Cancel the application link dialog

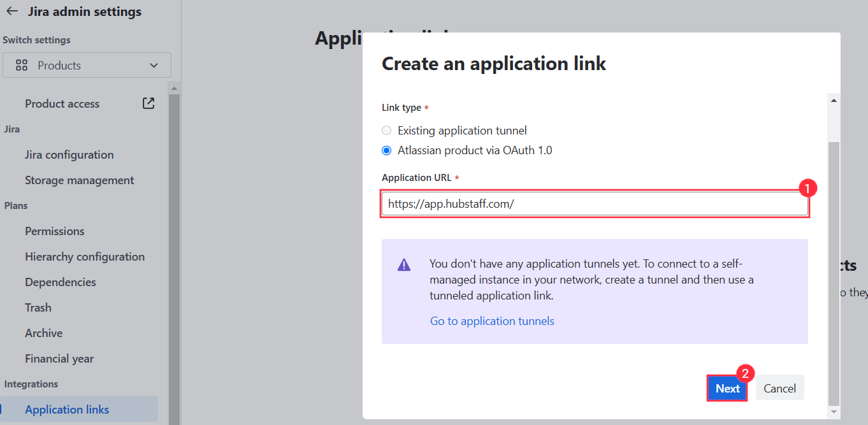780,388
